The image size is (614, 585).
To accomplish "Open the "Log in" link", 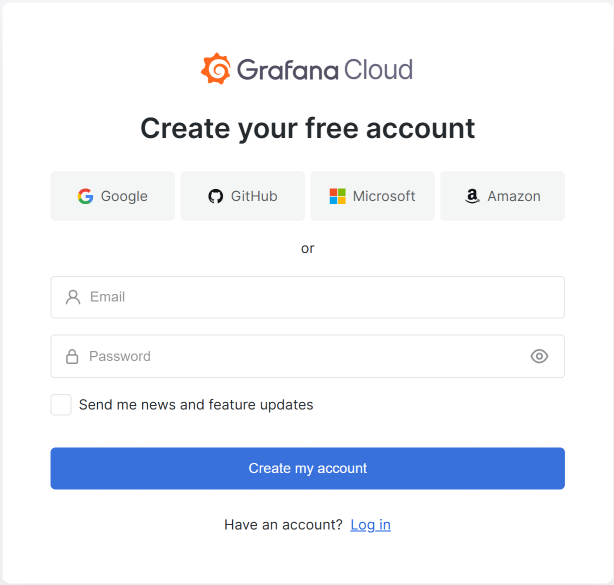I will [370, 525].
